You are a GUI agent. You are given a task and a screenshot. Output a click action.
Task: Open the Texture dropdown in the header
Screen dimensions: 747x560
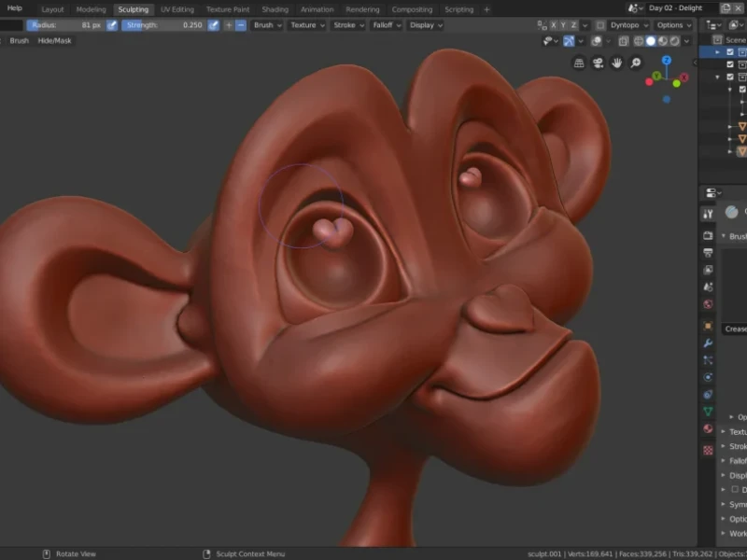pyautogui.click(x=307, y=25)
